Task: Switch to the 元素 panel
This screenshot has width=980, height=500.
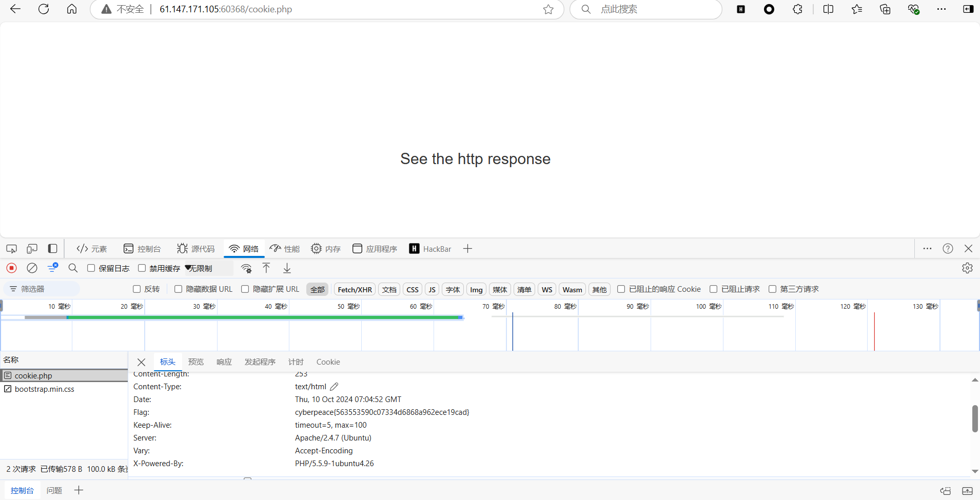Action: pos(92,249)
